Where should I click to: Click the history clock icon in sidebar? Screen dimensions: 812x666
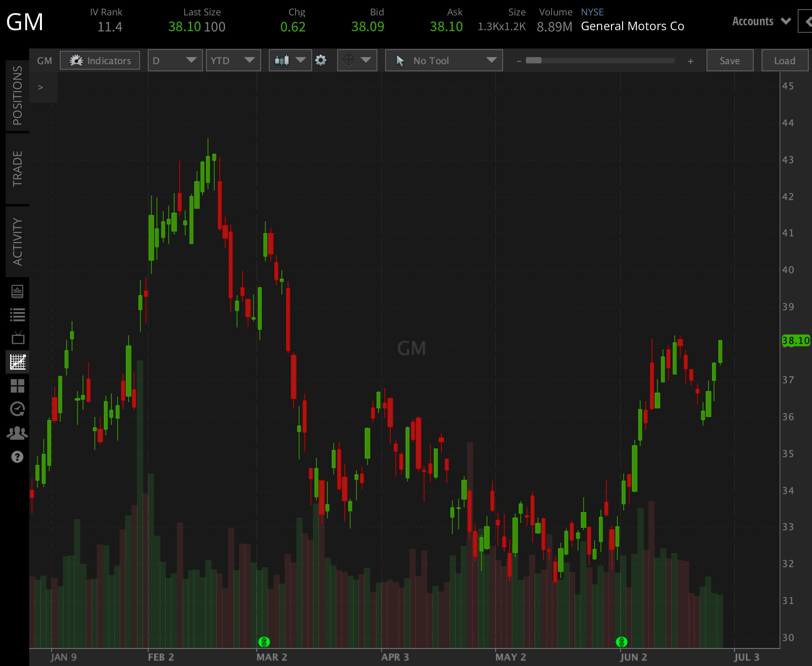(17, 409)
